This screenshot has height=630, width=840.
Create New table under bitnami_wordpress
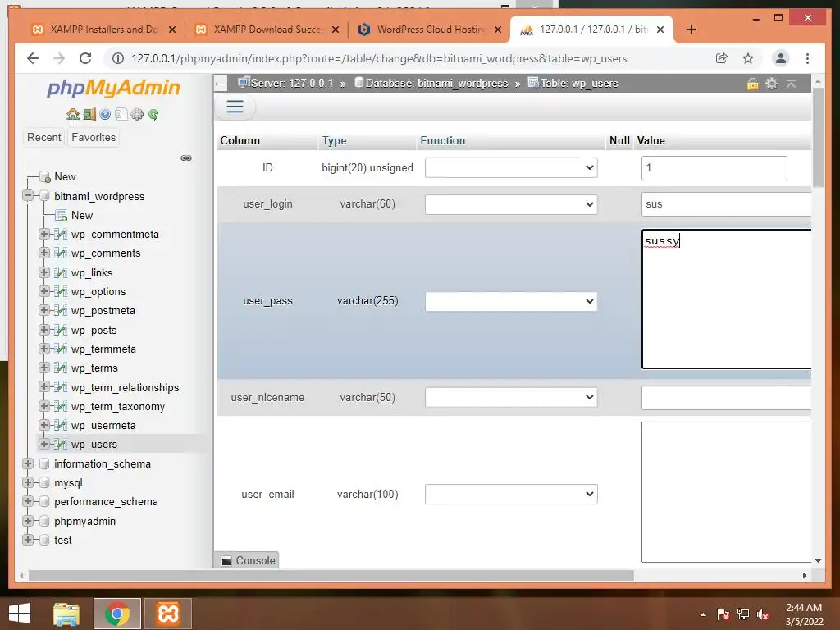tap(82, 216)
